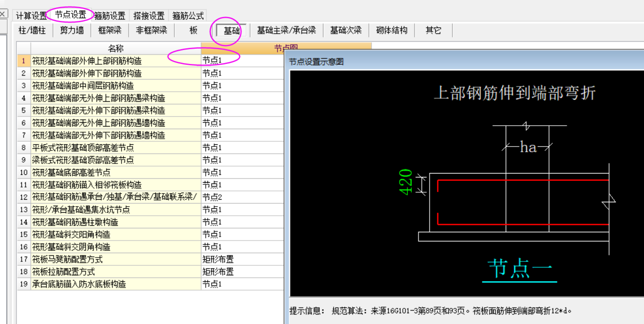Viewport: 644px width, 324px height.
Task: Click the green 420 dimension value
Action: [x=406, y=182]
